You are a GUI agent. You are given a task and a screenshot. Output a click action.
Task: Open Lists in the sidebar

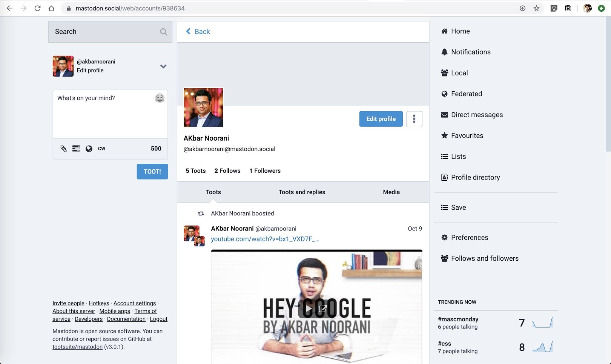(453, 157)
